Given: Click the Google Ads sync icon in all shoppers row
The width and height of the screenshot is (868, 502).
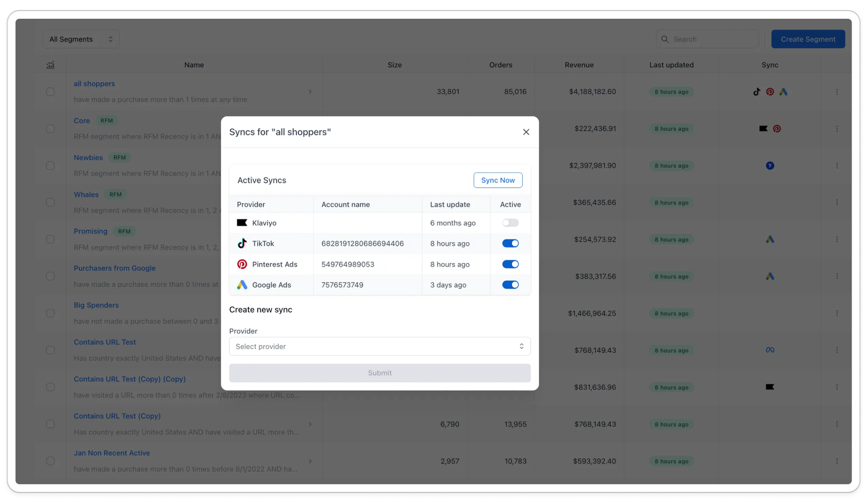Looking at the screenshot, I should pyautogui.click(x=783, y=92).
